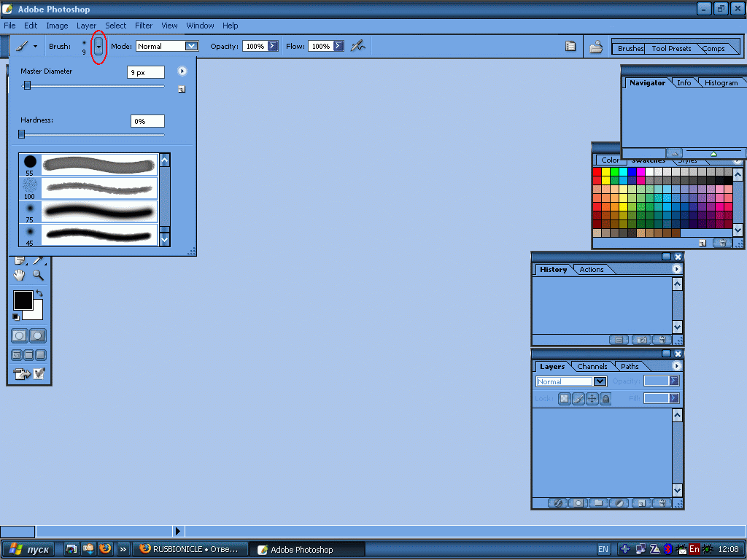
Task: Open the File Browser icon
Action: [596, 47]
